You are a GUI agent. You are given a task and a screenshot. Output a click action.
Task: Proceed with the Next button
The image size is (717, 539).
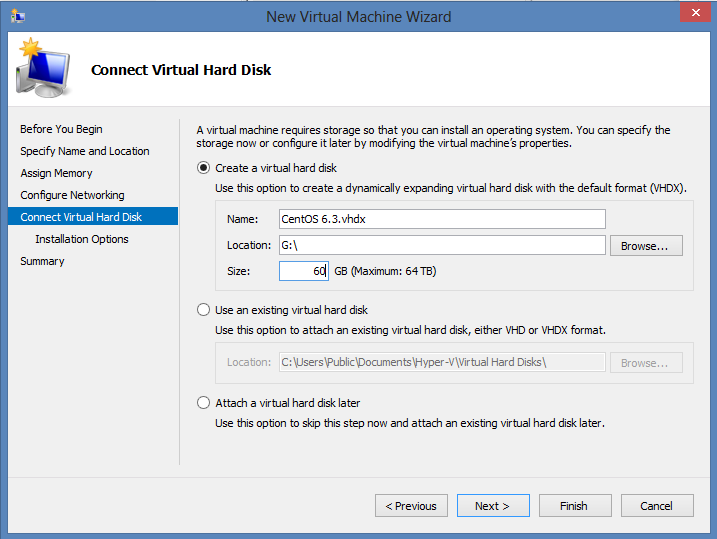[x=493, y=506]
